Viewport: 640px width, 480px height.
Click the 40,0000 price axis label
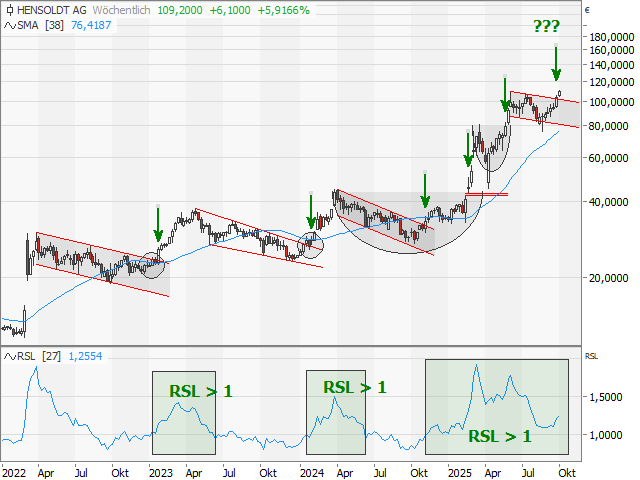click(608, 202)
